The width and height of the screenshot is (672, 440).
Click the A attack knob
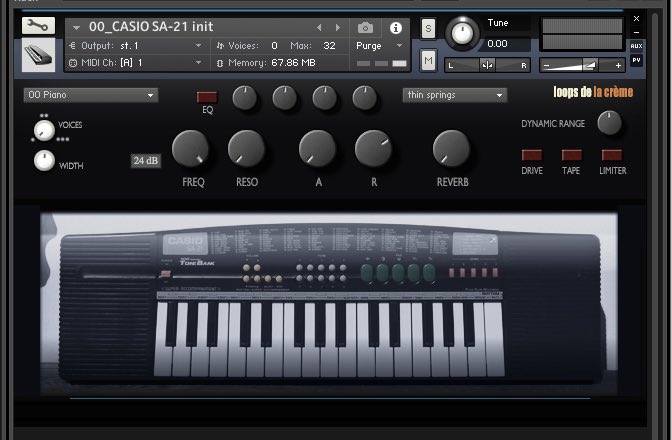[317, 148]
